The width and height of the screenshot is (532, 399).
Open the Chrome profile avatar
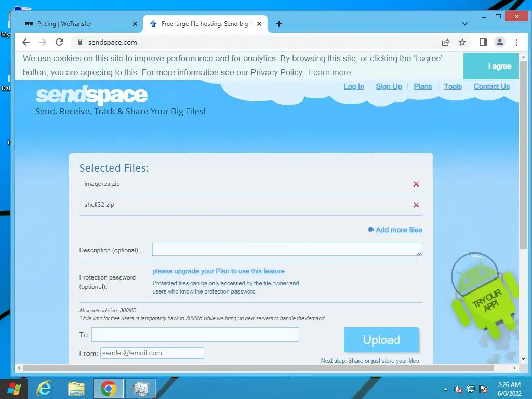(499, 42)
